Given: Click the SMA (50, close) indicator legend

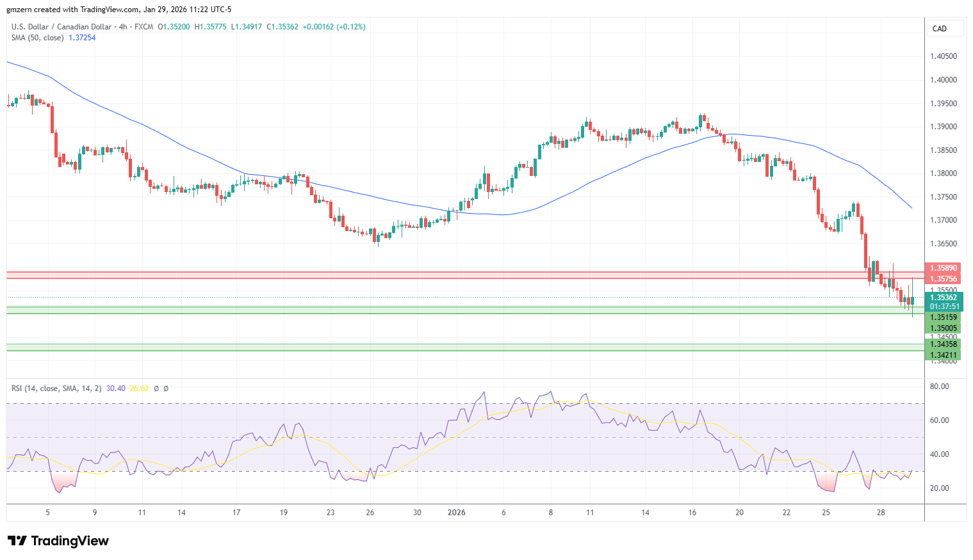Looking at the screenshot, I should click(x=37, y=38).
